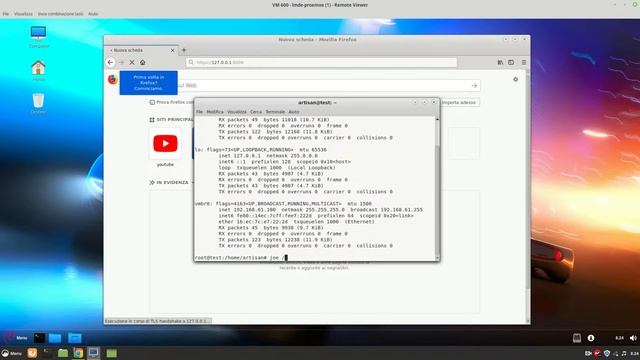This screenshot has width=640, height=360.
Task: Click the Prima volta in Firefox banner
Action: (x=149, y=82)
